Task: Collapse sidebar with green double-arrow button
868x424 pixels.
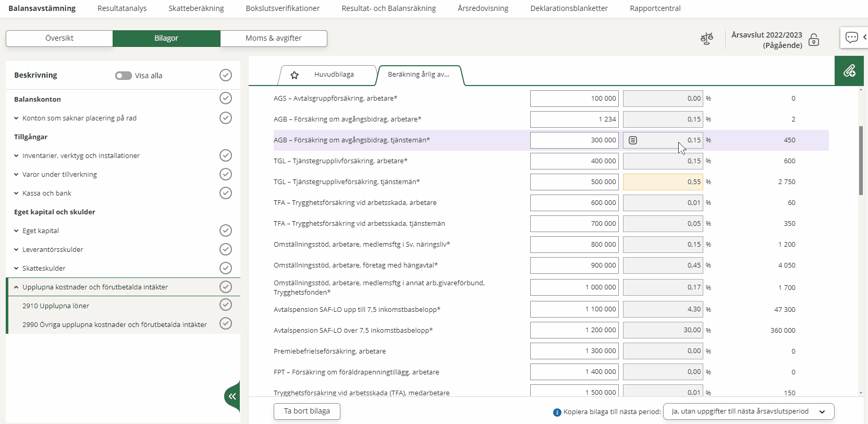Action: tap(232, 396)
